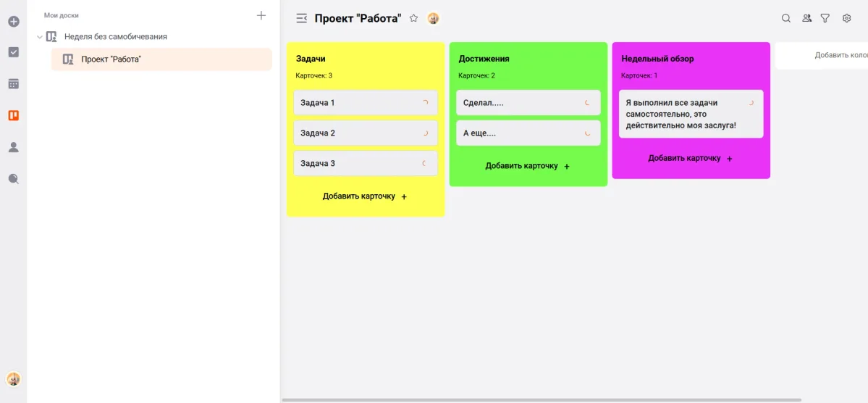
Task: Toggle the side panel with hamburger icon
Action: (x=301, y=18)
